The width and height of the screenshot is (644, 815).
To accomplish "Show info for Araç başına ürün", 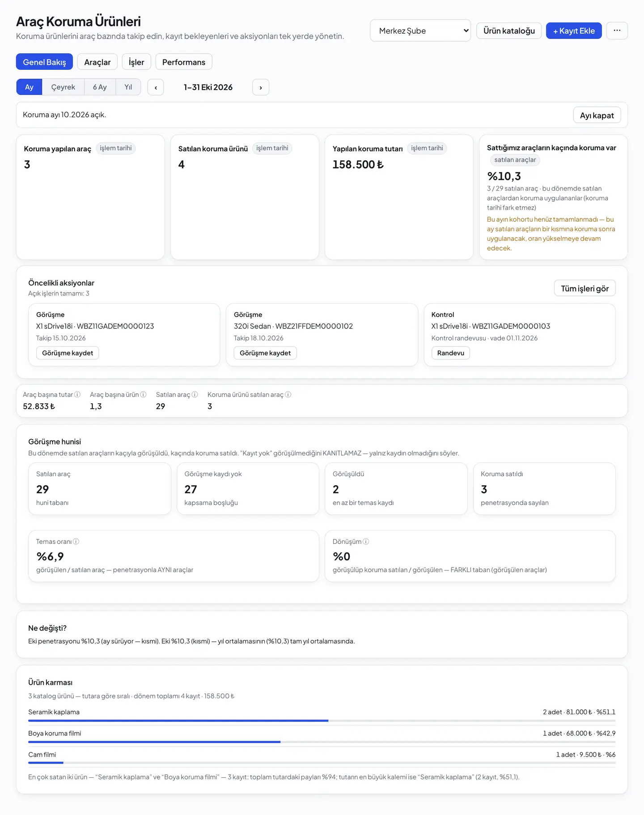I will [143, 394].
